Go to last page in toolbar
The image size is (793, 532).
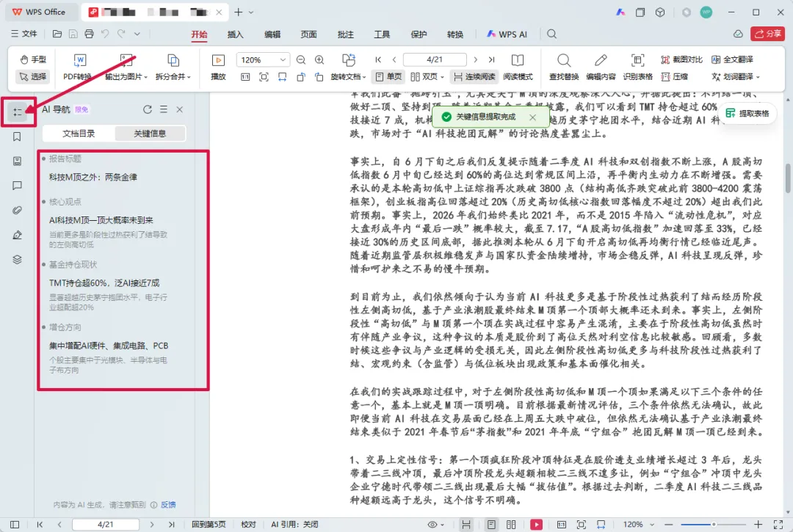pyautogui.click(x=491, y=59)
